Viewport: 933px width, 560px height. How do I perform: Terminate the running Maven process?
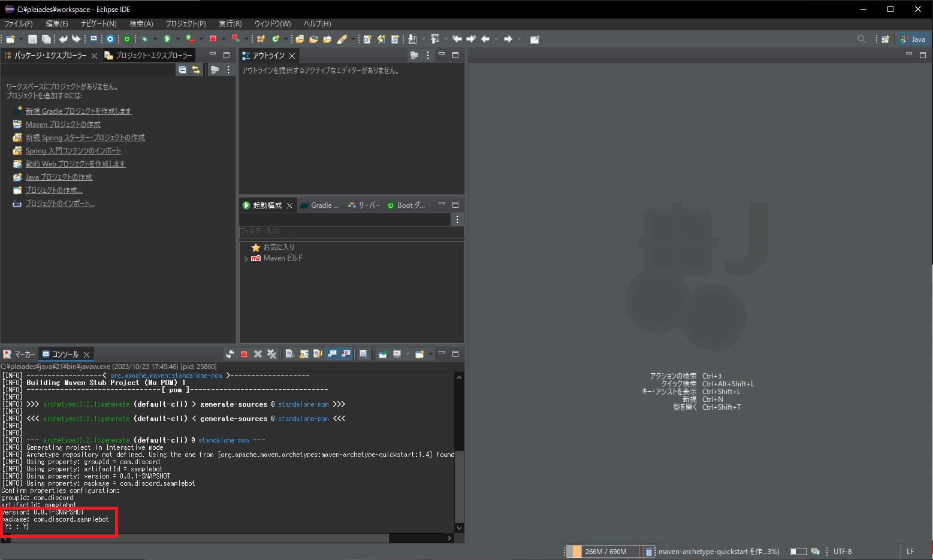[244, 353]
